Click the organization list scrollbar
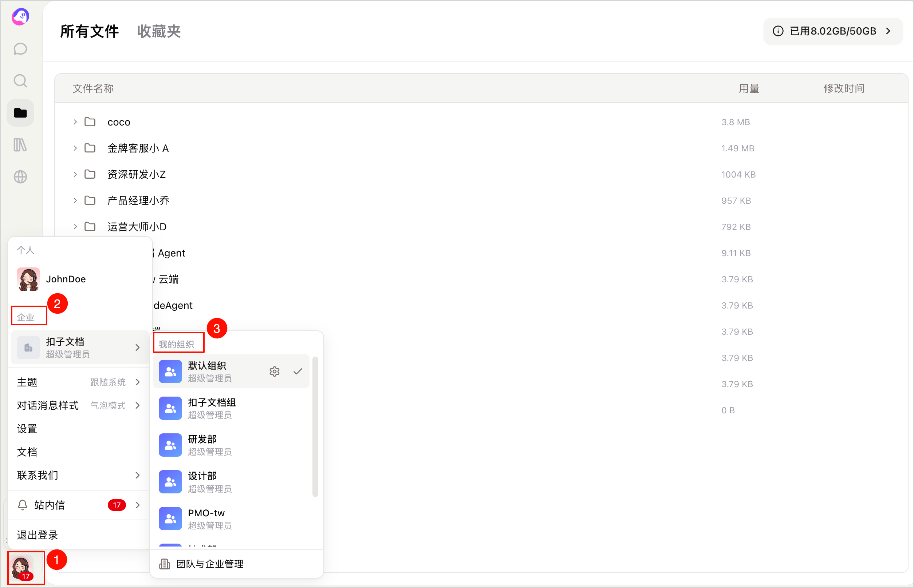 point(315,427)
